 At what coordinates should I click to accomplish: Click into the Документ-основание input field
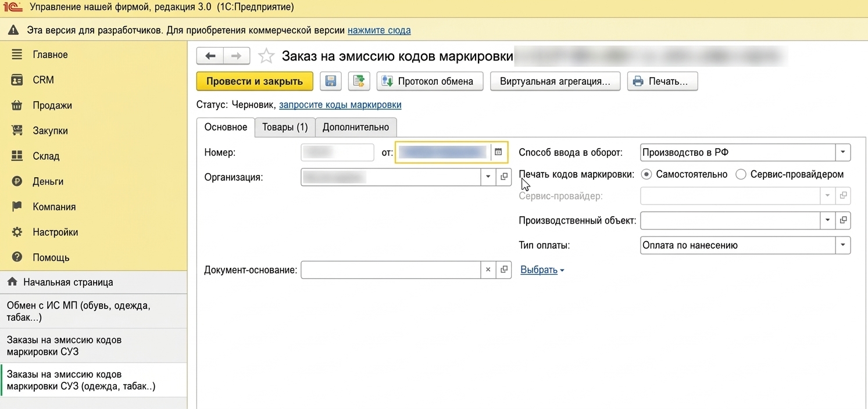[x=391, y=270]
